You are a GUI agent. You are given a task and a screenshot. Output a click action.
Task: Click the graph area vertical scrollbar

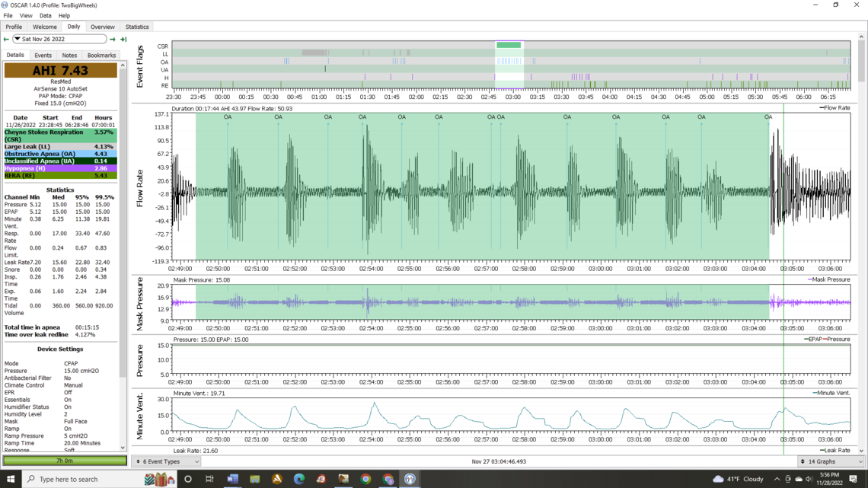[x=861, y=61]
